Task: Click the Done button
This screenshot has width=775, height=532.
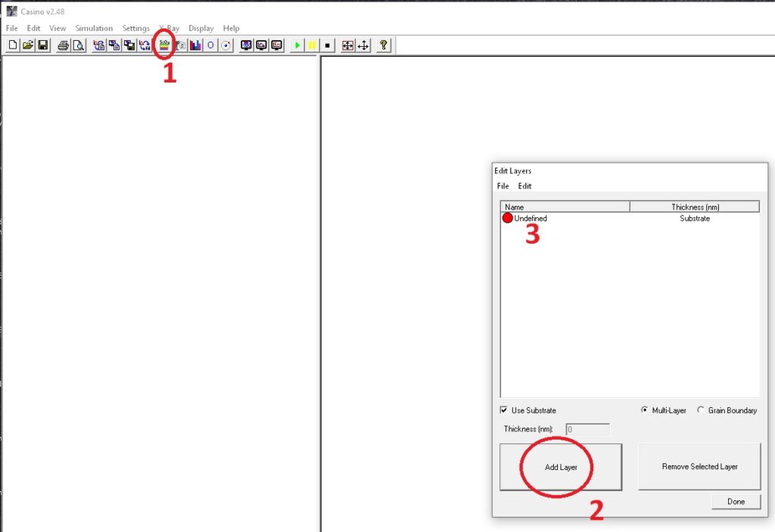Action: tap(736, 501)
